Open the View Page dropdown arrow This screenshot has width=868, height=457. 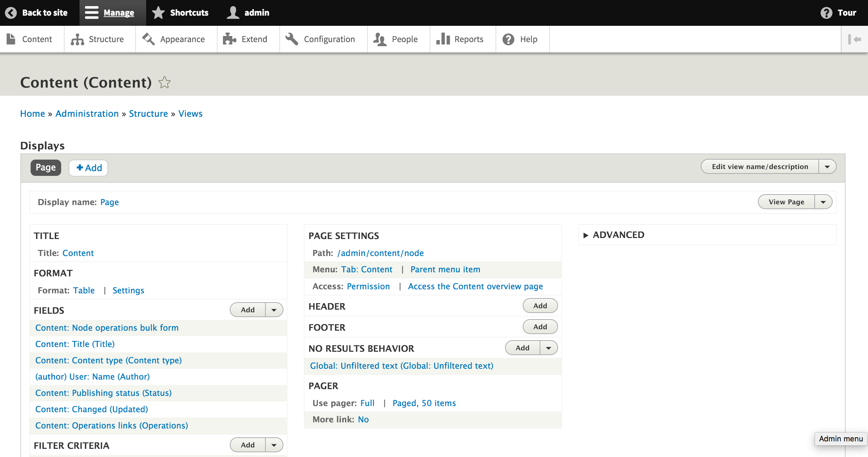[823, 202]
